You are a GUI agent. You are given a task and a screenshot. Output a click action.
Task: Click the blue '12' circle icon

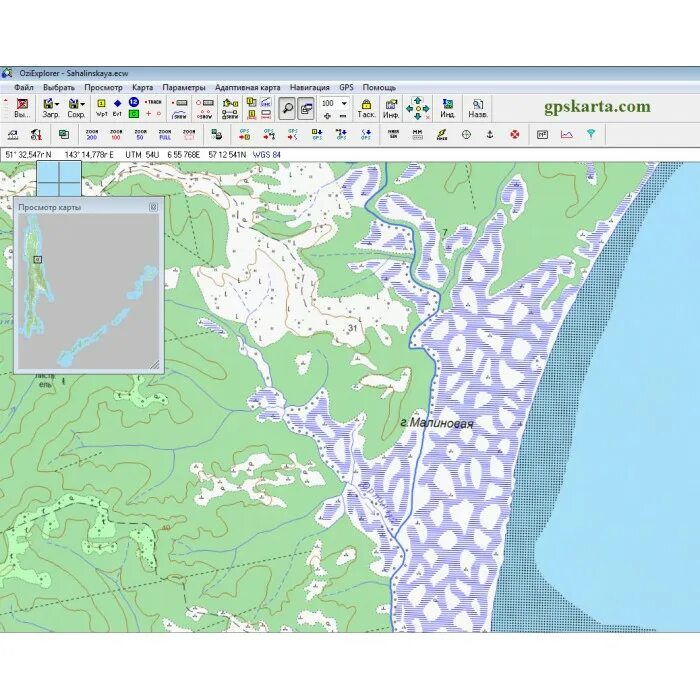[x=133, y=102]
